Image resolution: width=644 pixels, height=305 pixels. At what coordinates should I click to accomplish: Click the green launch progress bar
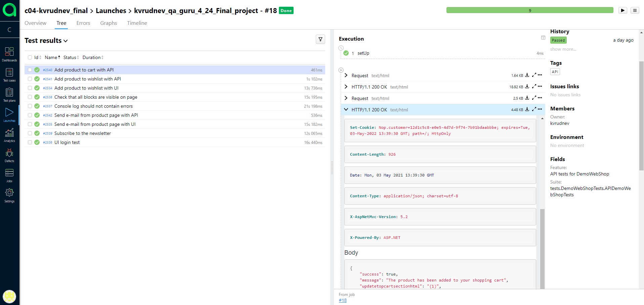(530, 10)
